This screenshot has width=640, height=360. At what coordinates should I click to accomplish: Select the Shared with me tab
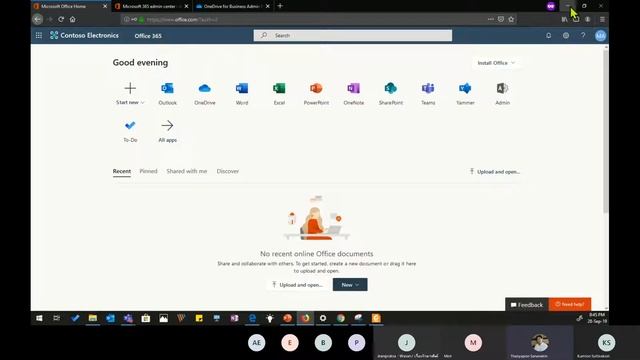point(187,171)
